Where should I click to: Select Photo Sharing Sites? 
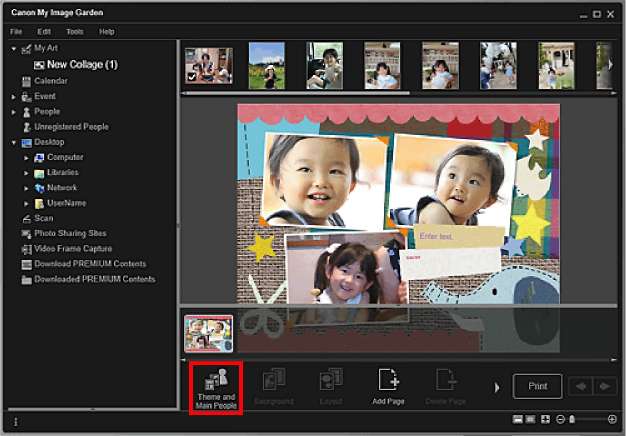pos(70,233)
